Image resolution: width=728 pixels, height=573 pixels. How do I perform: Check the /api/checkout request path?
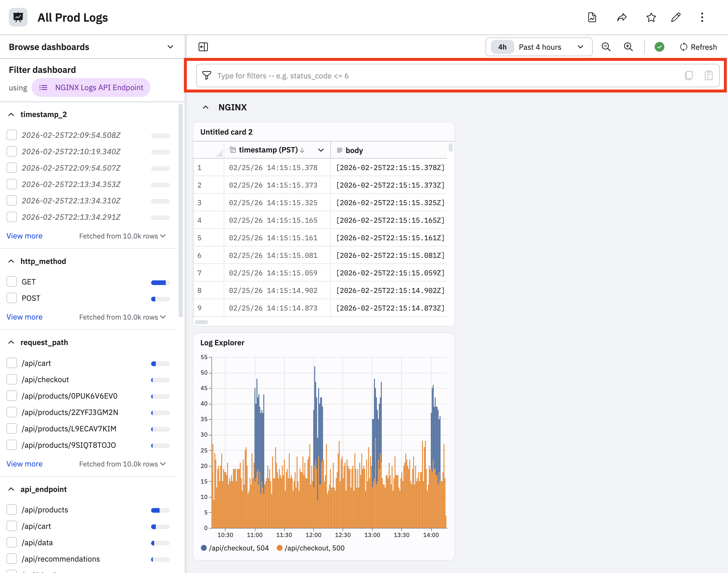[x=12, y=380]
